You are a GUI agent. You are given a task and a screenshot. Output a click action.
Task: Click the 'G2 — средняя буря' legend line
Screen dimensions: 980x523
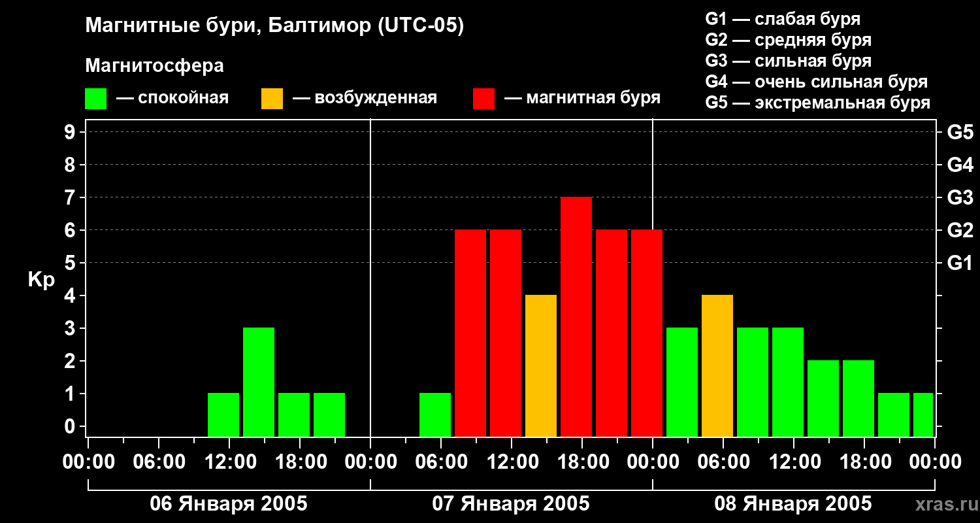coord(789,40)
